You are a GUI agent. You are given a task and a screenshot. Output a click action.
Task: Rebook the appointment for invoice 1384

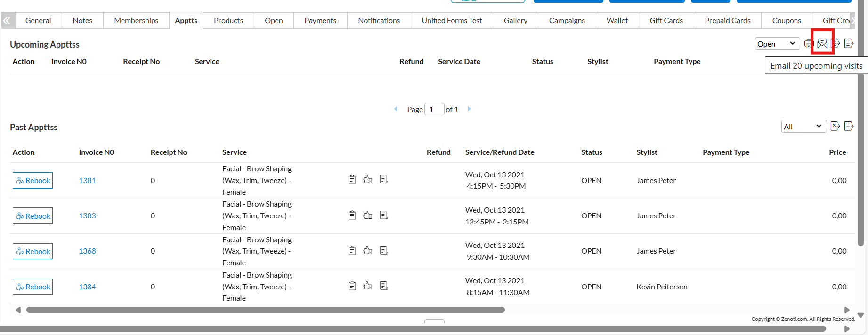32,287
